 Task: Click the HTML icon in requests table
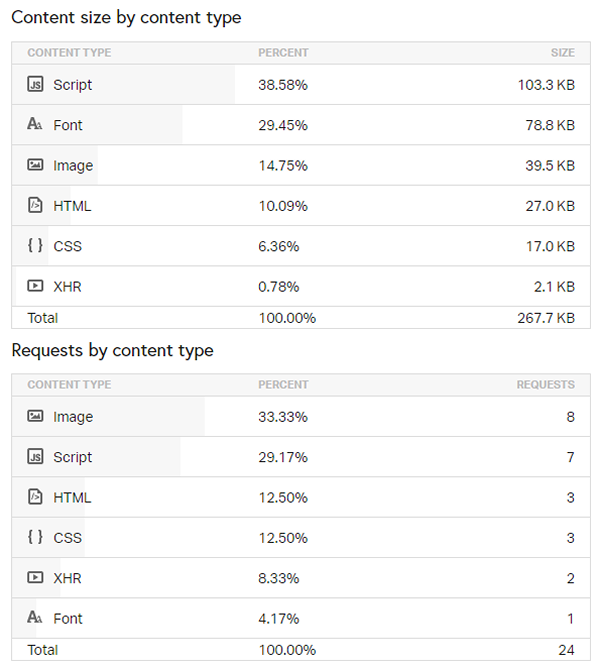pos(35,497)
